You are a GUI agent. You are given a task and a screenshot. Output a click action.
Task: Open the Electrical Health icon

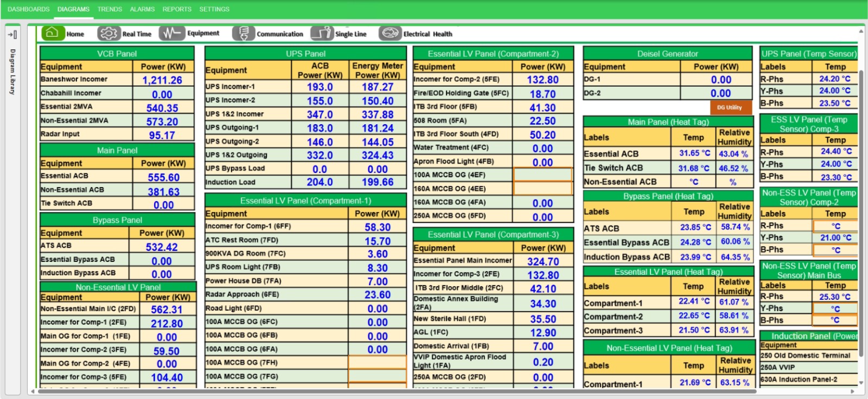pos(389,34)
